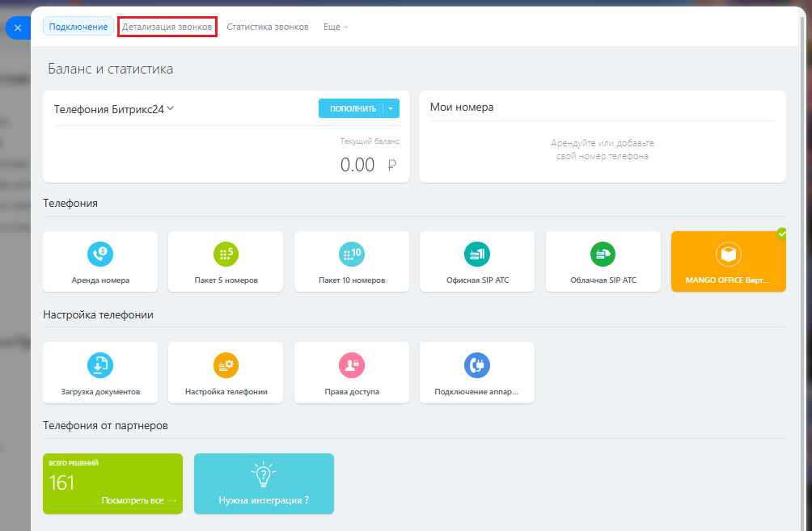Click the Офисная SIP АТС label
Viewport: 812px width, 531px height.
click(477, 280)
